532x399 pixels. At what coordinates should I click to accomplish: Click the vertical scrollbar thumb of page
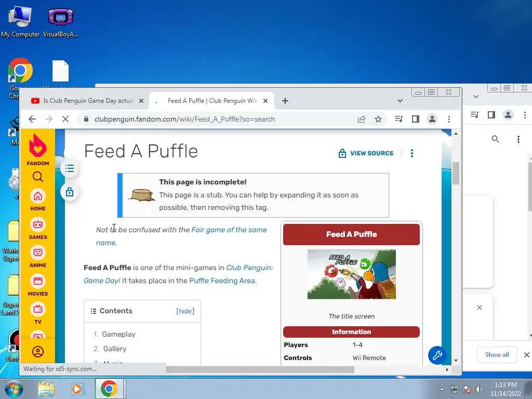click(x=456, y=174)
